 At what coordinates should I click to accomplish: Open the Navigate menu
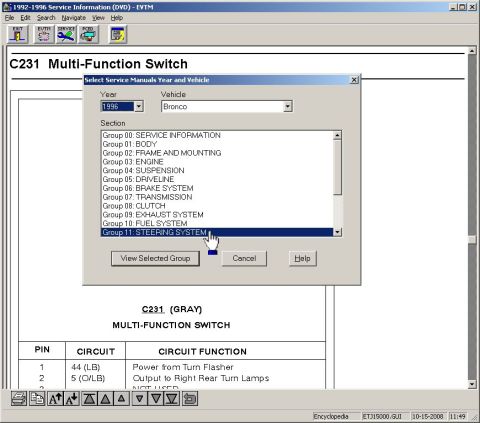(x=73, y=18)
